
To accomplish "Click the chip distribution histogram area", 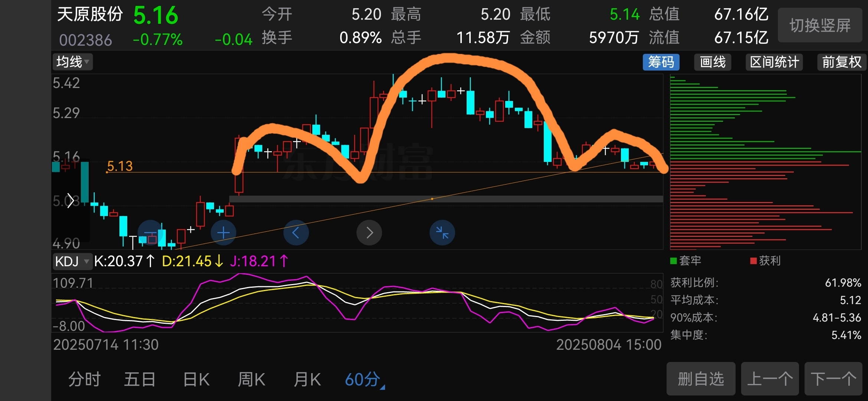I will (766, 162).
